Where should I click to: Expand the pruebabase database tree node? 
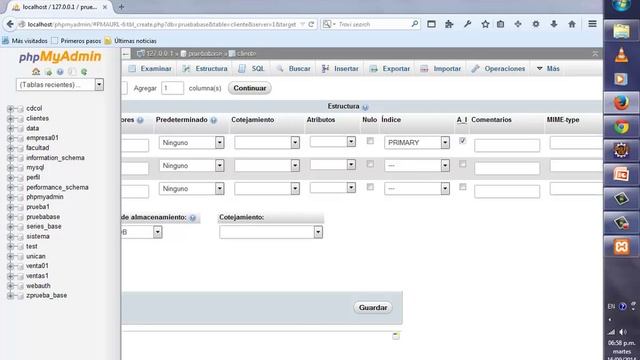(x=10, y=217)
